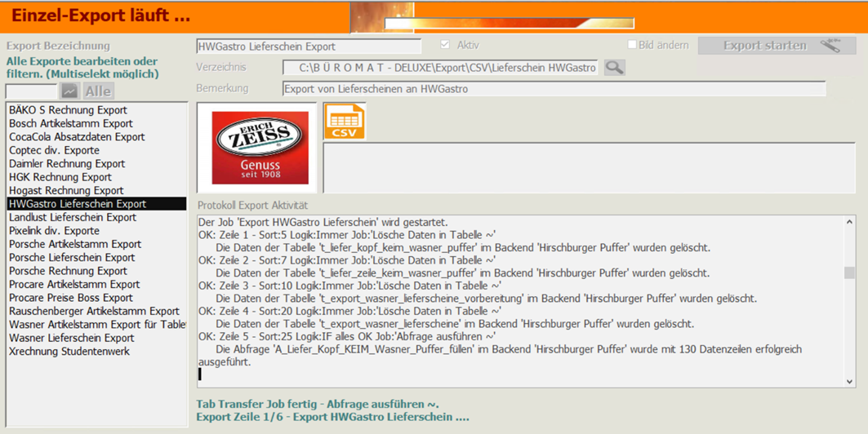Select Porsche Lieferschein Export in list
868x434 pixels.
[x=73, y=258]
